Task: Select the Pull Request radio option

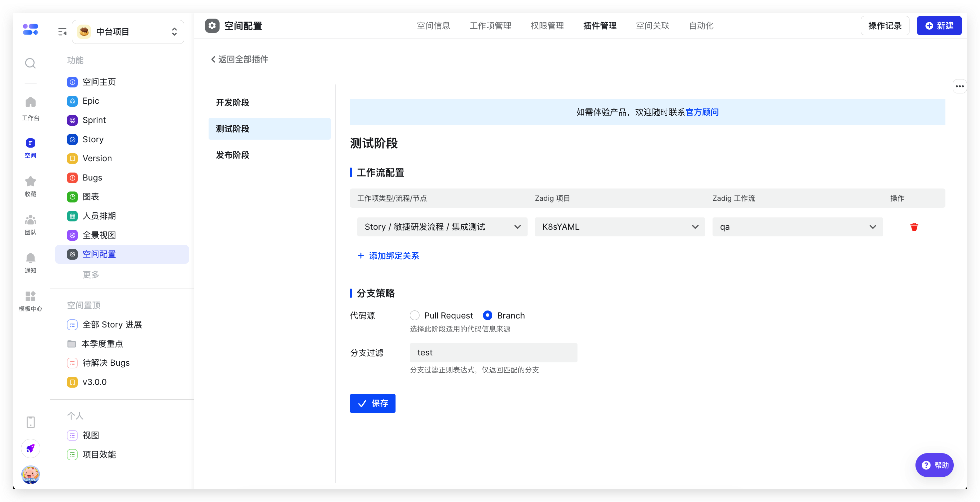Action: (x=415, y=315)
